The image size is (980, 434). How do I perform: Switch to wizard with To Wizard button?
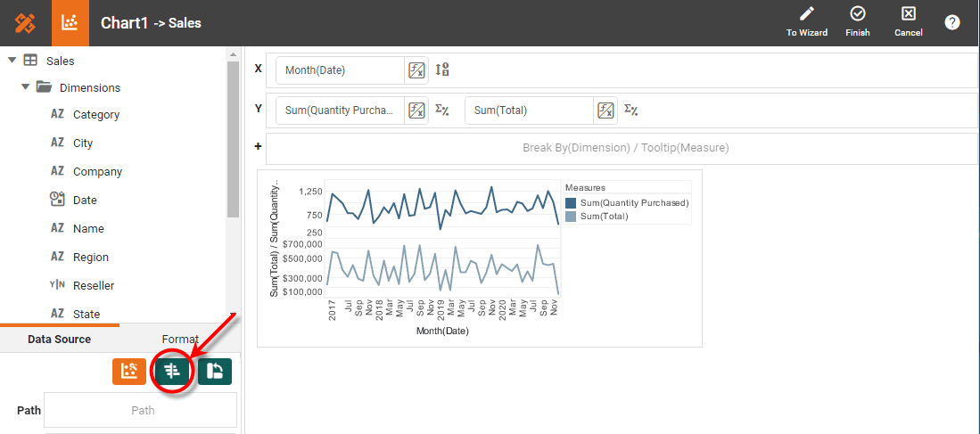coord(806,22)
